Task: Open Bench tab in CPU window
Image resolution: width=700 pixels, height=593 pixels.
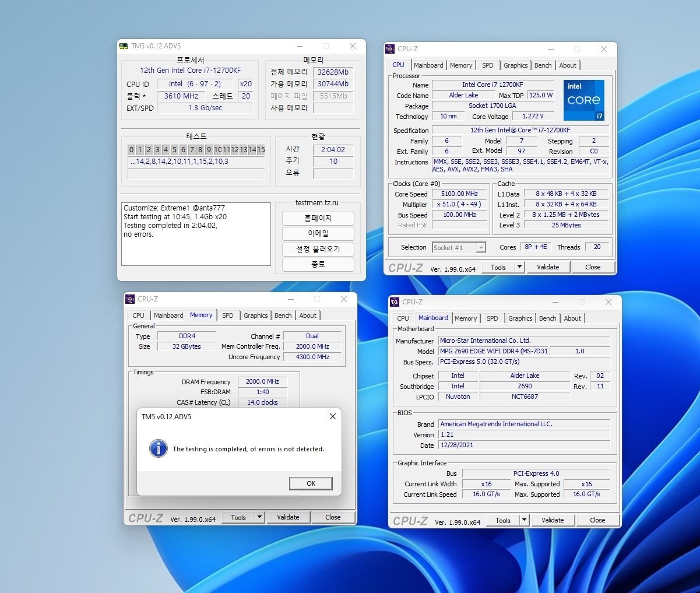Action: click(x=543, y=65)
